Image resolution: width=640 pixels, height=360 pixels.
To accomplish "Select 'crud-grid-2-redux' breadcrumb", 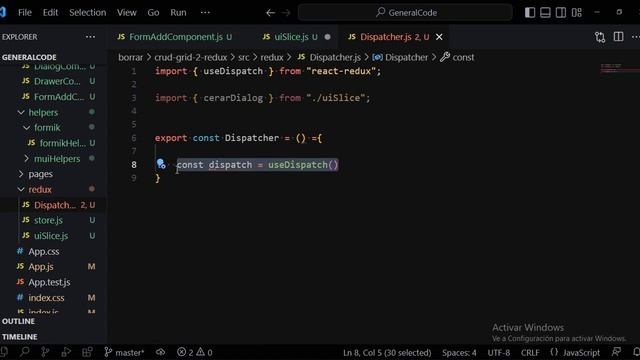I will (x=191, y=57).
